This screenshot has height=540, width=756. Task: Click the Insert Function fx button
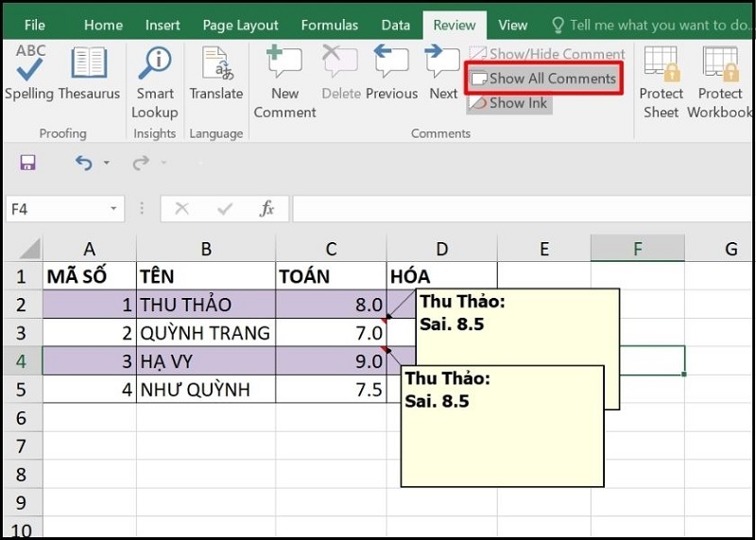[267, 209]
